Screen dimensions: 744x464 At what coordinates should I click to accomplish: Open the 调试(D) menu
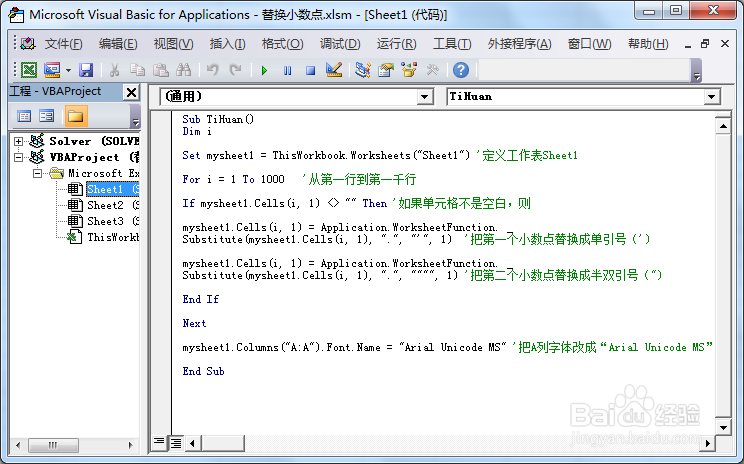(340, 44)
